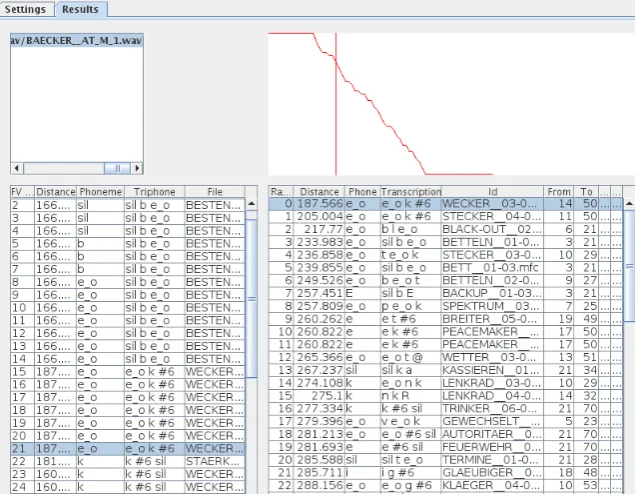Select the BLACK-OUT result row

coord(446,229)
